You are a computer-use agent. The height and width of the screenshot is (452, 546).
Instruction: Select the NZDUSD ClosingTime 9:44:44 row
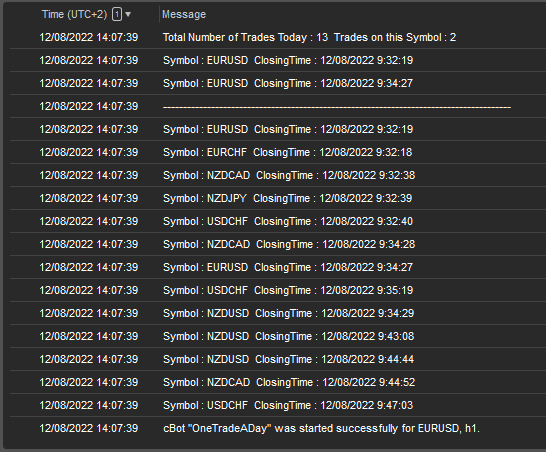coord(278,359)
